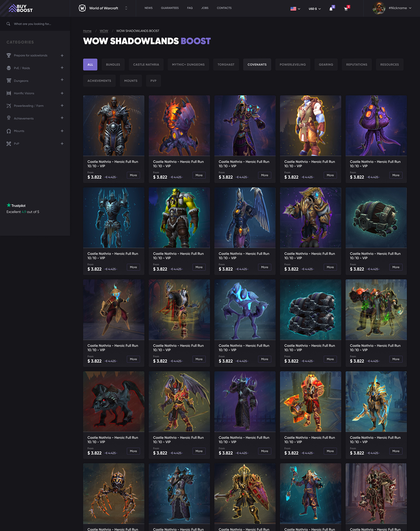Expand the Mounts category plus
Screen dimensions: 420x531
pos(62,131)
